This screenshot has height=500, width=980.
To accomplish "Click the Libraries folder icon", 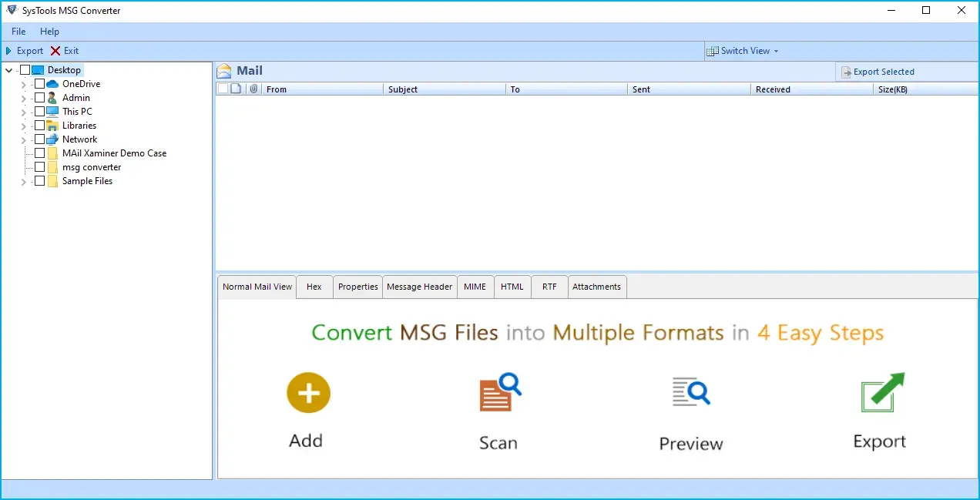I will [x=52, y=126].
